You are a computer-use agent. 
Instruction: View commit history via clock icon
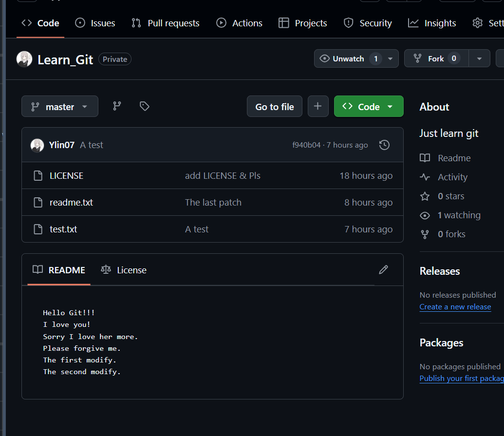[x=384, y=145]
